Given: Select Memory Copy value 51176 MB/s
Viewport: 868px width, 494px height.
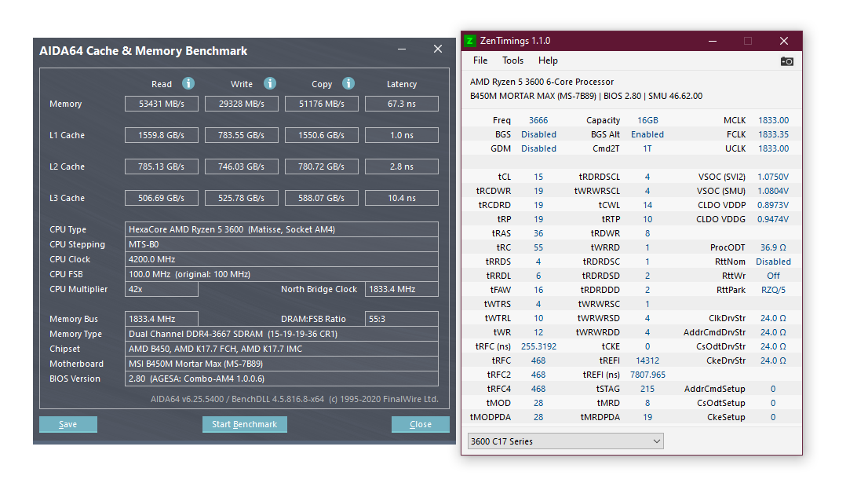Looking at the screenshot, I should [x=322, y=104].
